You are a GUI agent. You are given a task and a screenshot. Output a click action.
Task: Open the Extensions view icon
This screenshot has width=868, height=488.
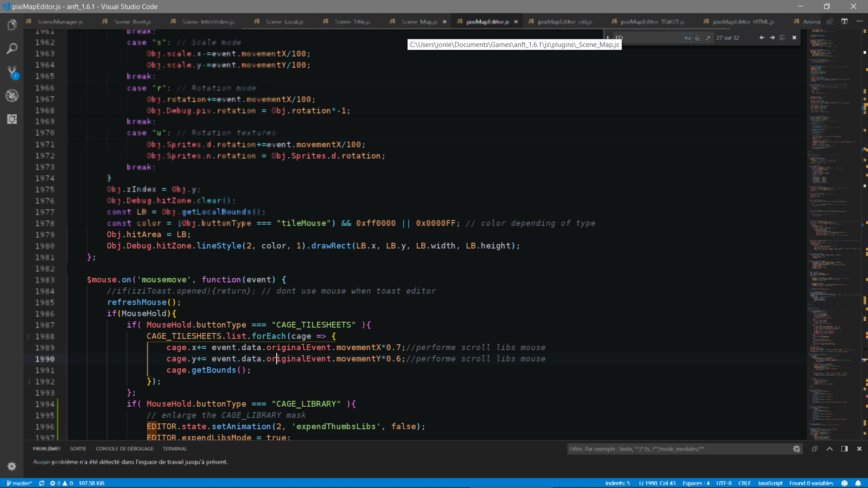pos(12,119)
